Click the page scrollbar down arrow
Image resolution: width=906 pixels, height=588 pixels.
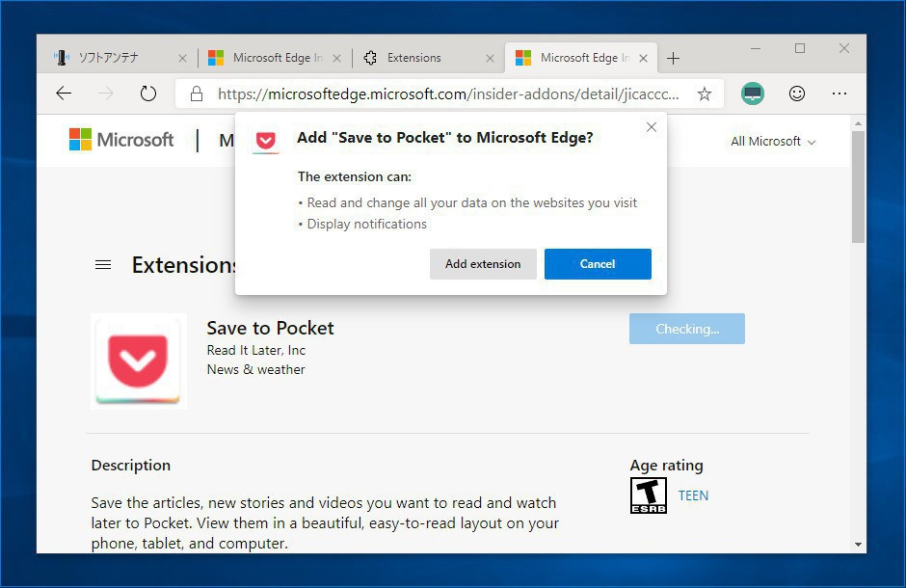[858, 544]
